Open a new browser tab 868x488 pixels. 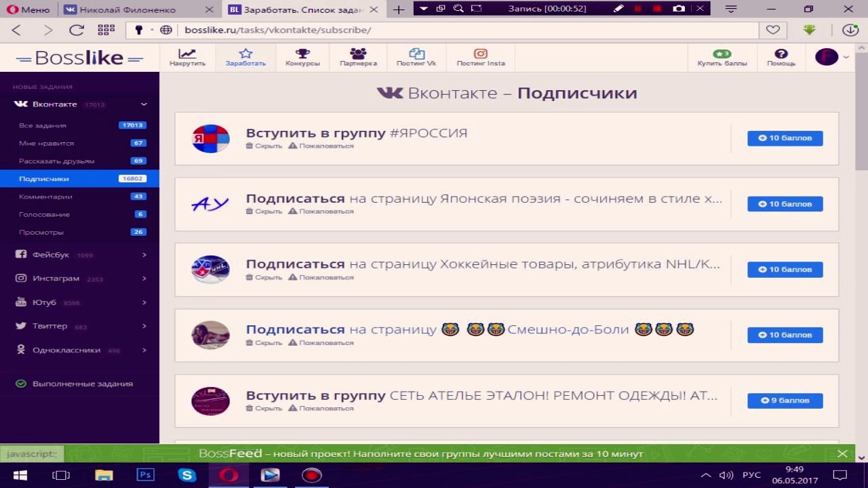click(399, 9)
